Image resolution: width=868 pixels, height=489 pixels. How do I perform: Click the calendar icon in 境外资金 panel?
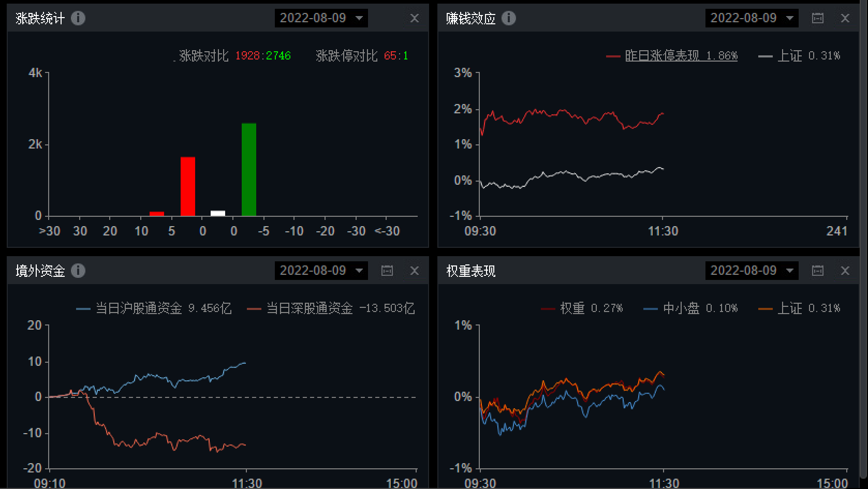387,271
